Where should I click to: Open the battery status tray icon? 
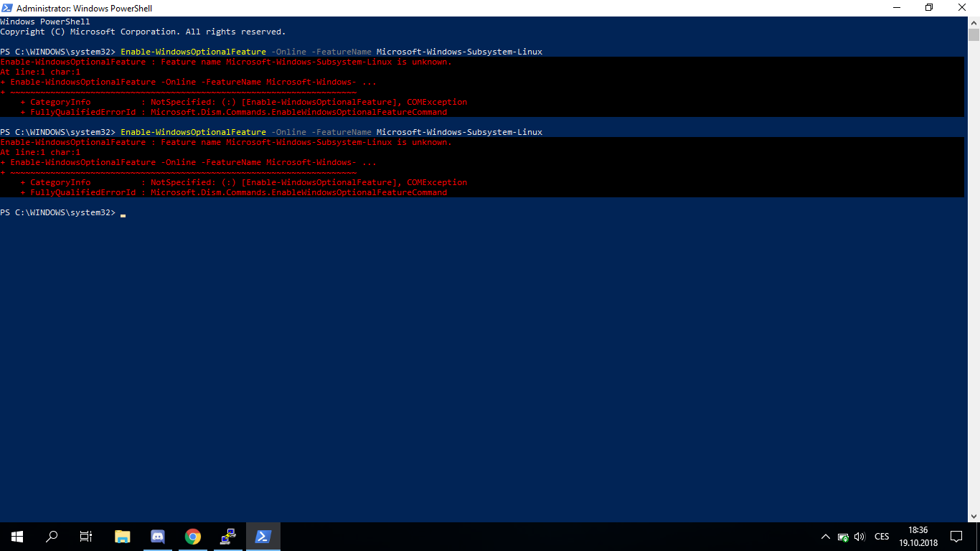(844, 537)
